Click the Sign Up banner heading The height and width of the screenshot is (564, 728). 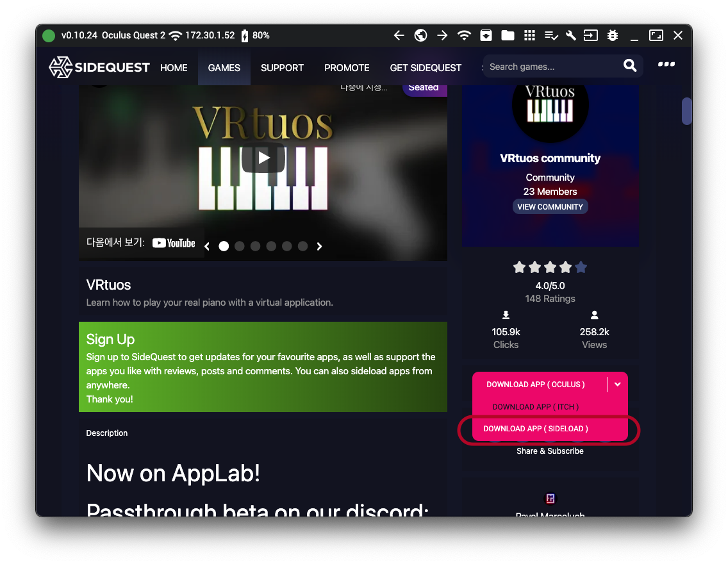pyautogui.click(x=110, y=339)
